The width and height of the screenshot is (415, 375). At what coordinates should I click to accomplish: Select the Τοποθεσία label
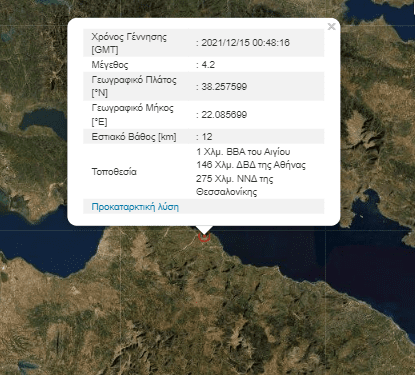pyautogui.click(x=114, y=172)
